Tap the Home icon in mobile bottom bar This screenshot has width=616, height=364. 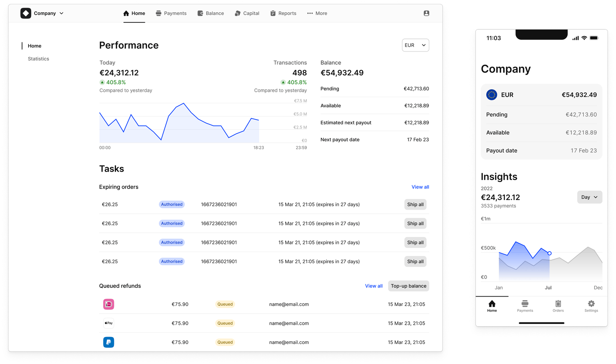point(492,304)
